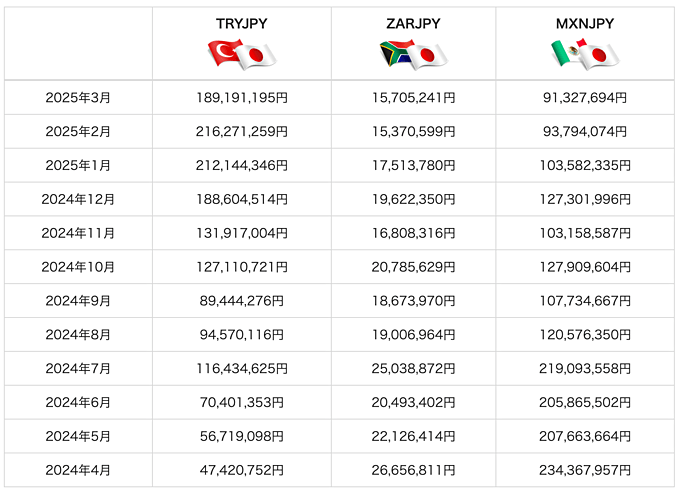This screenshot has height=492, width=680.
Task: Click ZARJPY value 20,785,629円 for October
Action: coord(413,267)
